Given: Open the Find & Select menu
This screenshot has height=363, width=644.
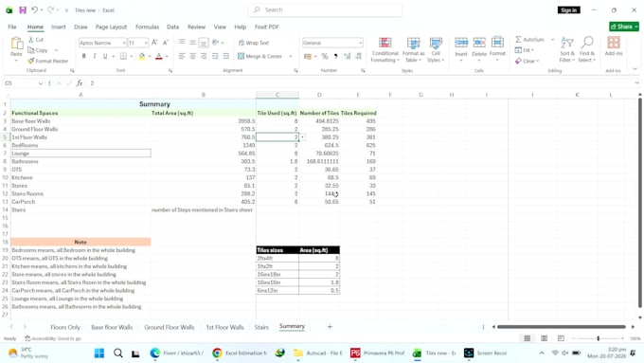Looking at the screenshot, I should coord(587,49).
